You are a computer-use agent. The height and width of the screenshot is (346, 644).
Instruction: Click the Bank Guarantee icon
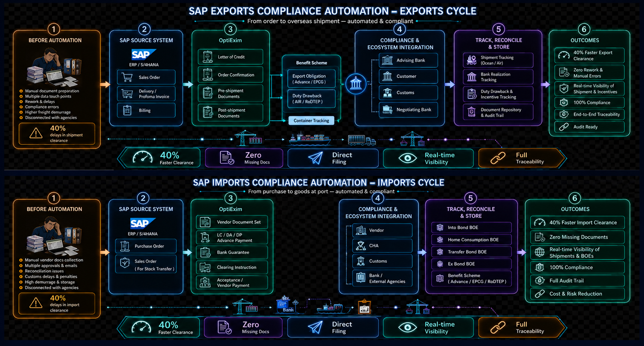205,252
